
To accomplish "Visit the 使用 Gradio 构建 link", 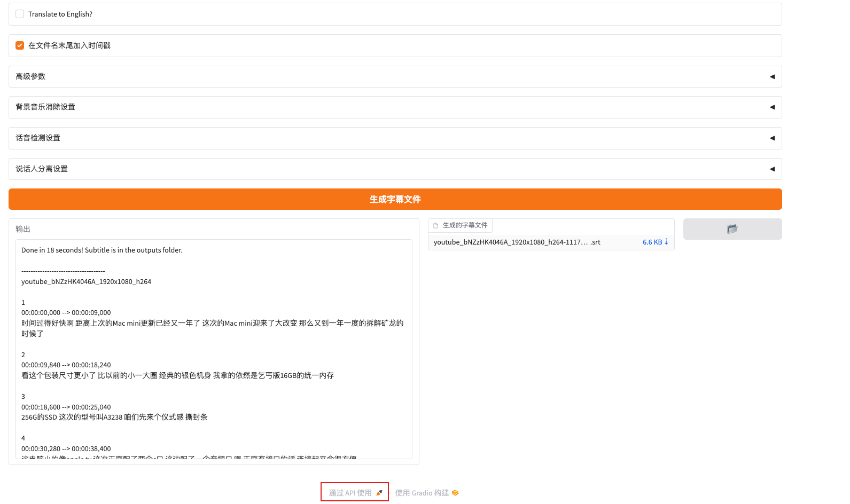I will 422,493.
